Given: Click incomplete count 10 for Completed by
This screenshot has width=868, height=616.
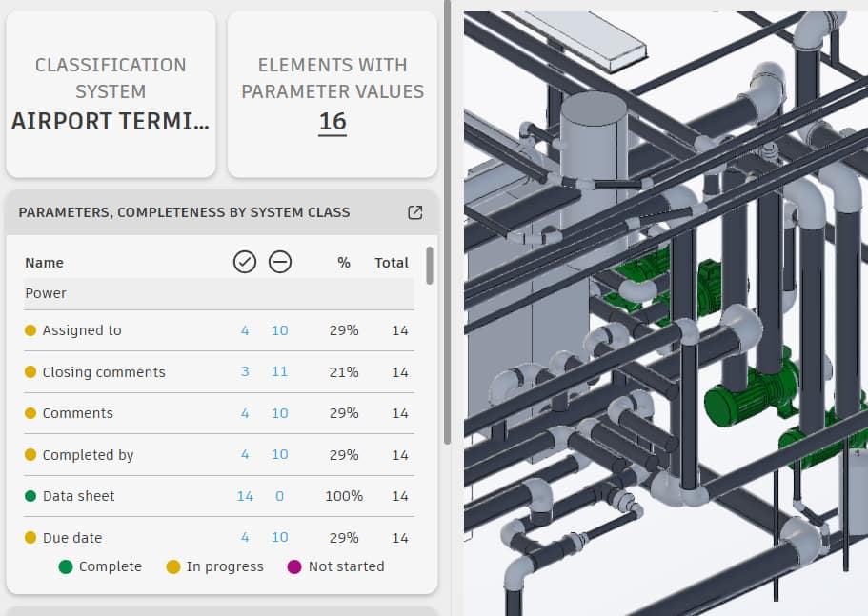Looking at the screenshot, I should (x=279, y=454).
